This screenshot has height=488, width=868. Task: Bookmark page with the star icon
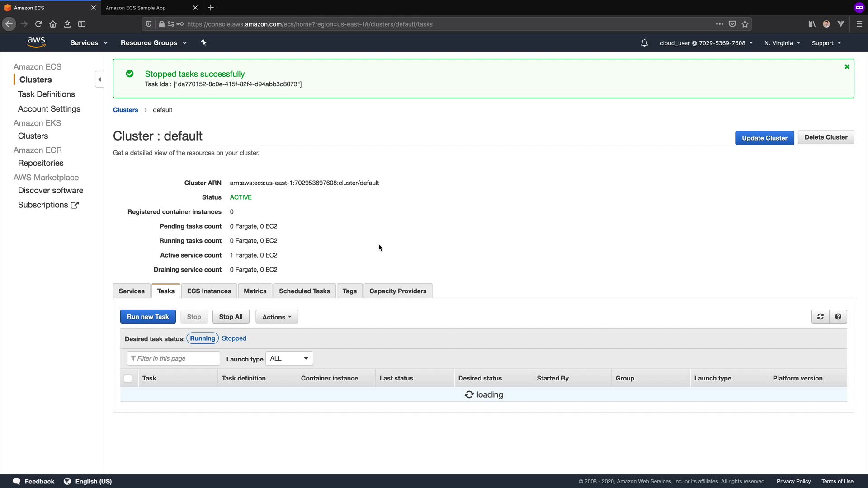pos(745,24)
